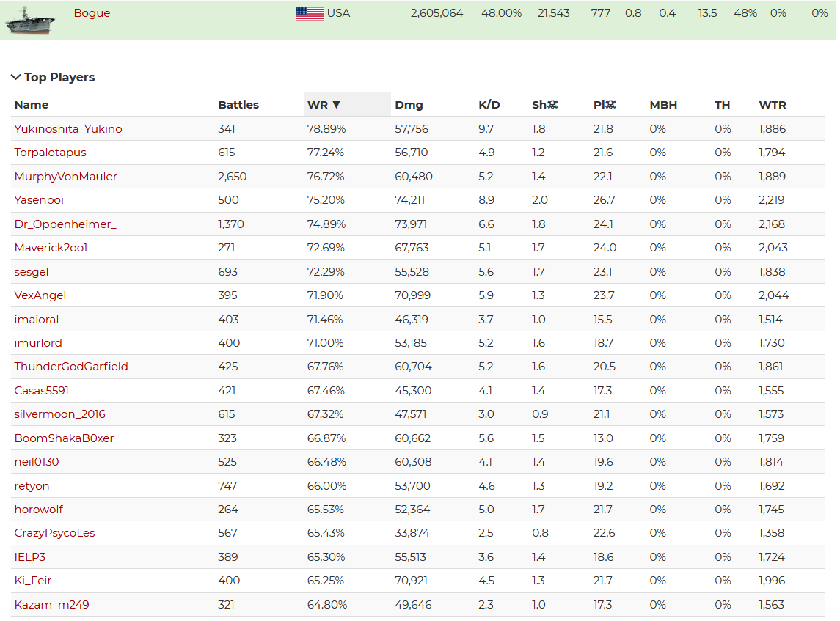
Task: Sort table by WR column
Action: [x=324, y=105]
